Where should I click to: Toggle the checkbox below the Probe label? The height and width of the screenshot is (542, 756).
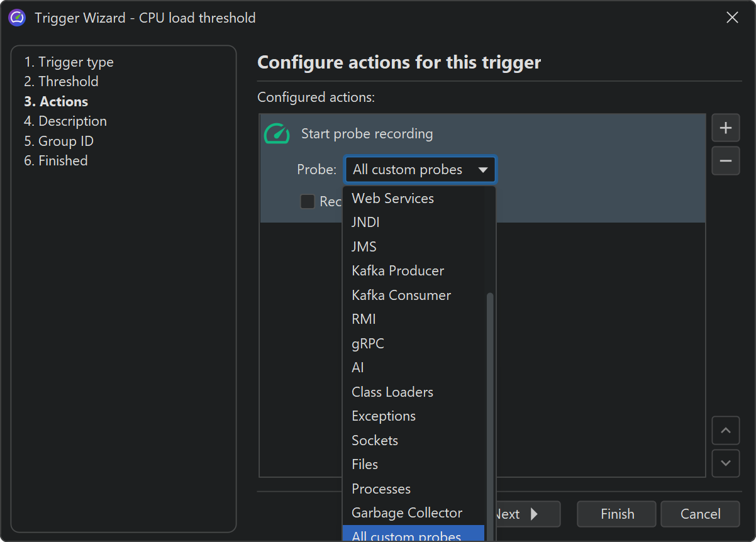(308, 201)
